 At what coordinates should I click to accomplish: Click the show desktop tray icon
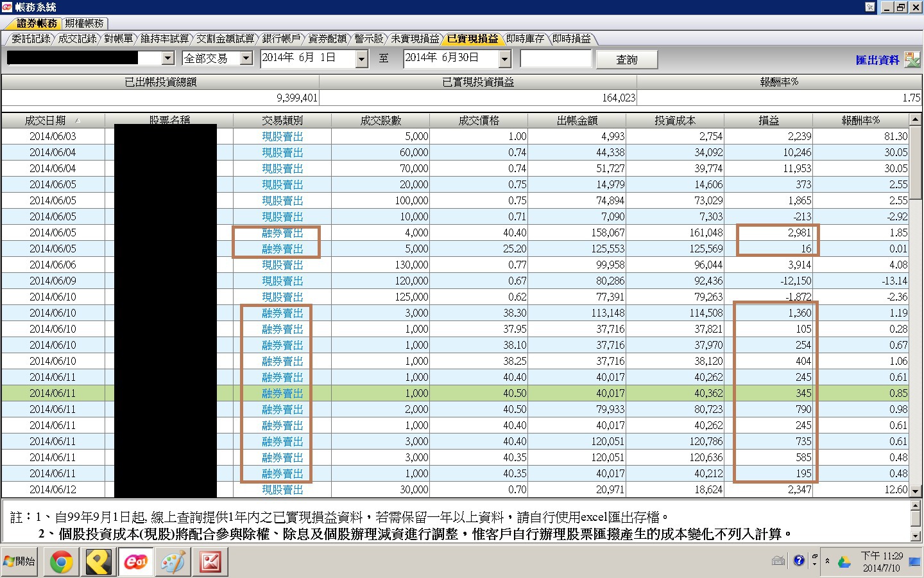(x=914, y=561)
